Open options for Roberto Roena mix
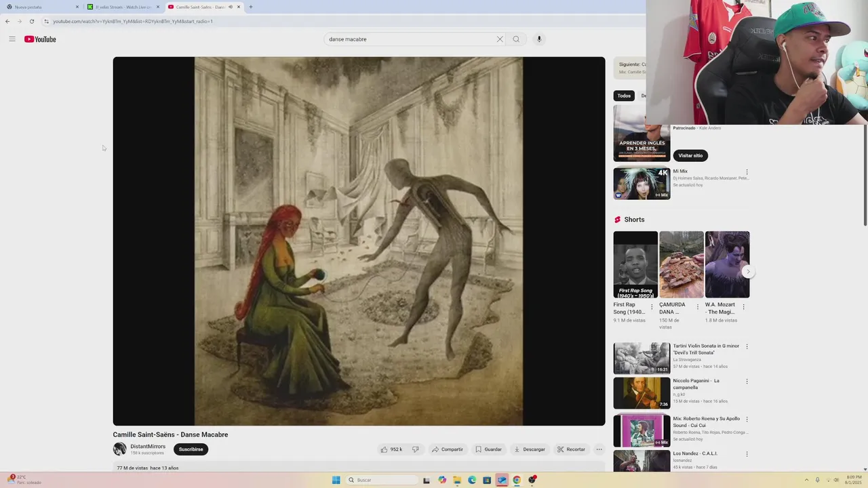 [x=747, y=419]
